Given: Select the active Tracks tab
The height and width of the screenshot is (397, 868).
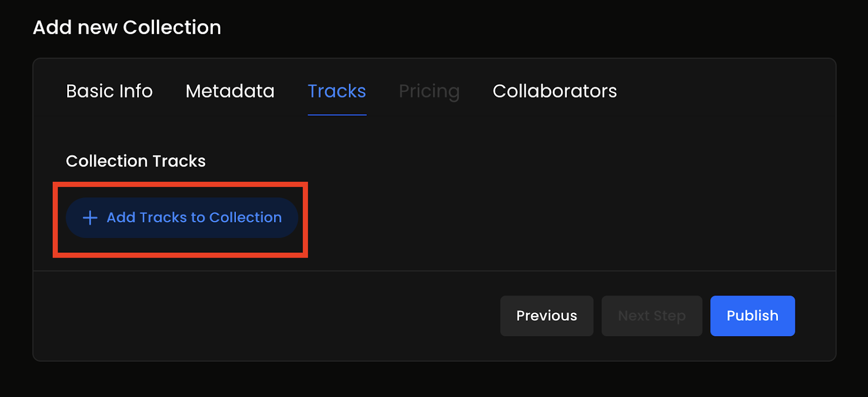Looking at the screenshot, I should [337, 91].
